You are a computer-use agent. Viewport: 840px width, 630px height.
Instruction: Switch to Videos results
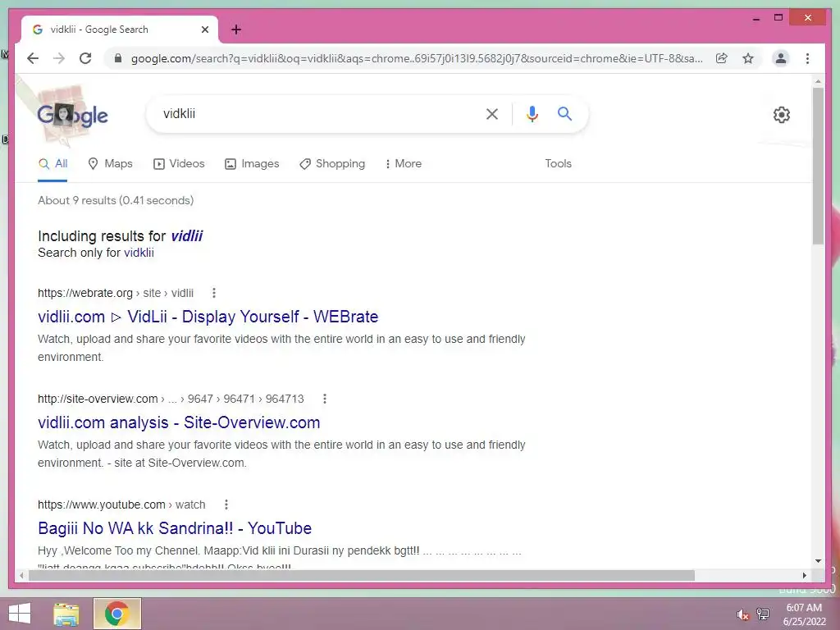pos(179,164)
